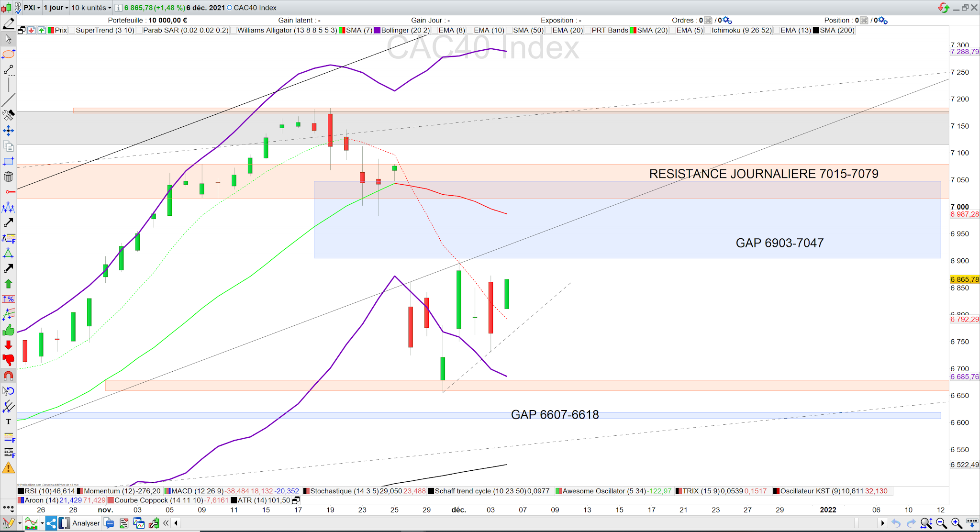Open the share chart icon

[x=51, y=523]
